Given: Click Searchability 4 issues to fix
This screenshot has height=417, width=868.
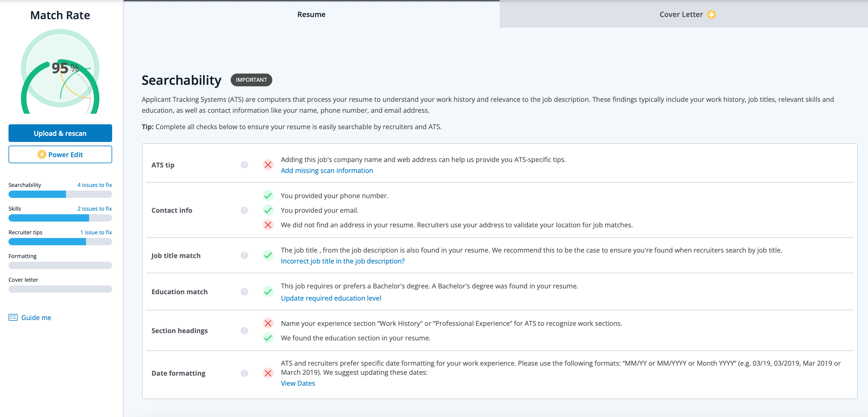Looking at the screenshot, I should click(94, 185).
